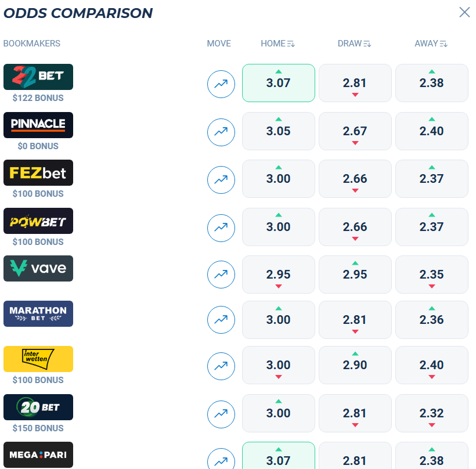This screenshot has width=476, height=469.
Task: Sort bookmakers by DRAW odds
Action: click(x=354, y=44)
